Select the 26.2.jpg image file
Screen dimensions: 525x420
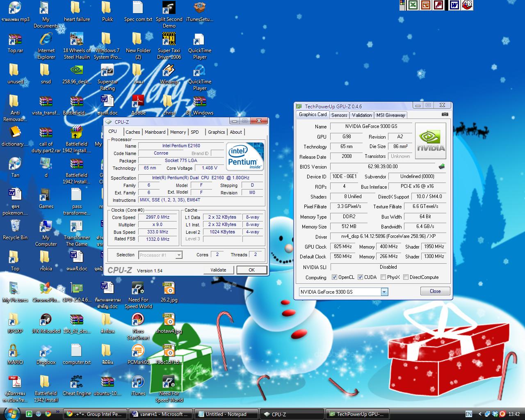169,292
